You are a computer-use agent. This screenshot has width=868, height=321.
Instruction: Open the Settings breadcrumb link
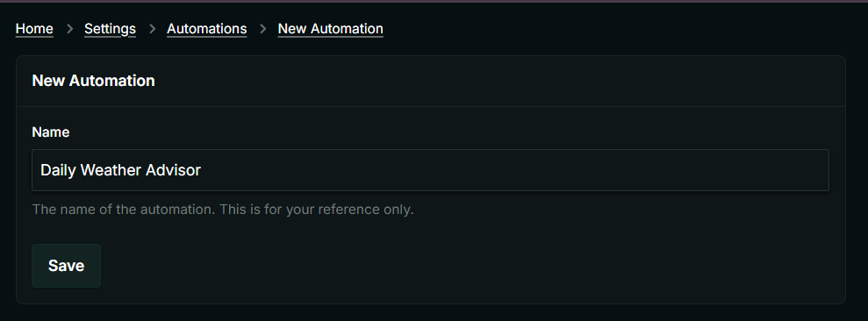tap(110, 29)
